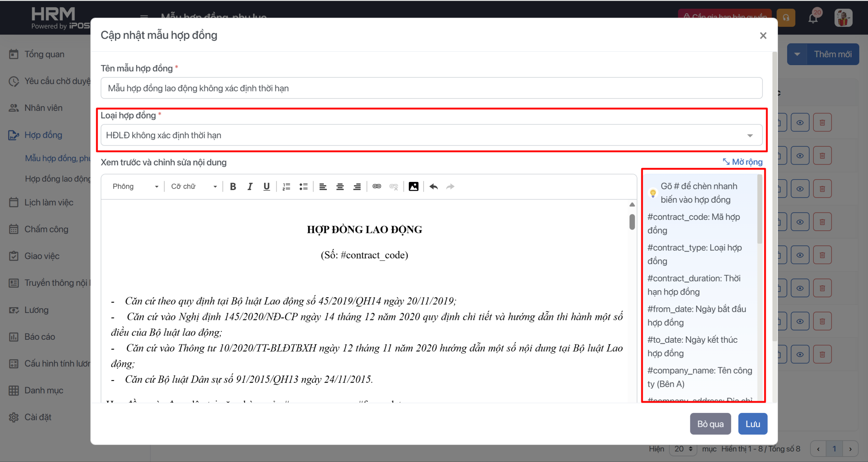Toggle bold formatting in editor toolbar
This screenshot has height=462, width=868.
pyautogui.click(x=233, y=187)
